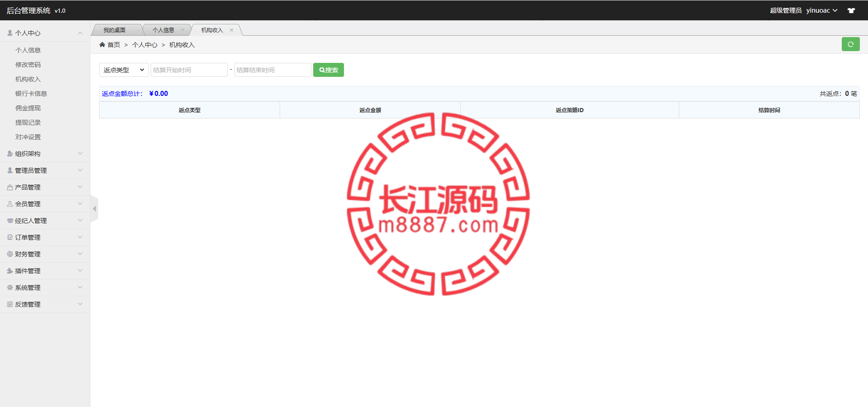Click the 结算时间 column header
868x407 pixels.
(769, 110)
